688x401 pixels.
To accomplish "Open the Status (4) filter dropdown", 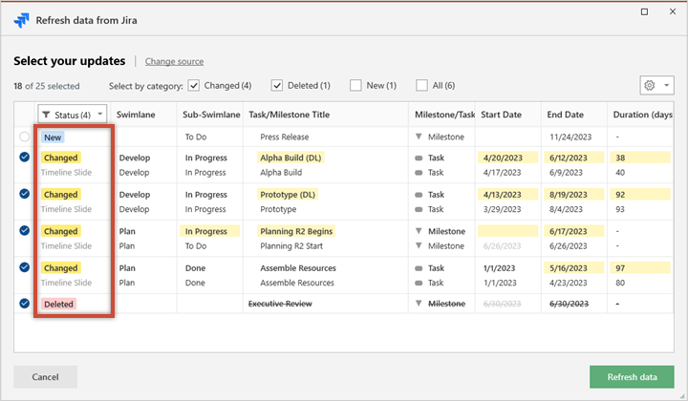I will [x=72, y=115].
